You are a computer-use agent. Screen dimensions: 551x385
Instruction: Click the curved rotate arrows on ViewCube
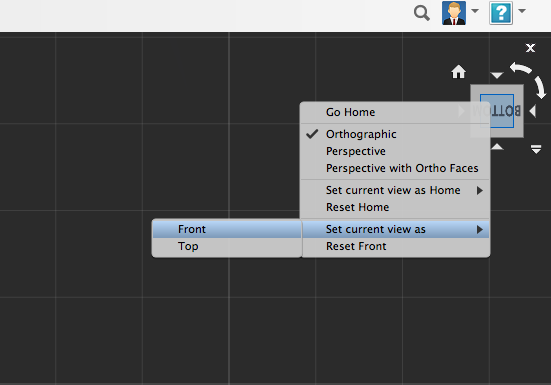(528, 80)
